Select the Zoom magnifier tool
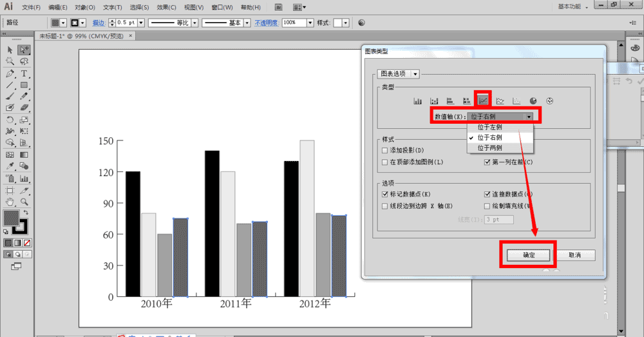The image size is (644, 337). click(x=24, y=202)
